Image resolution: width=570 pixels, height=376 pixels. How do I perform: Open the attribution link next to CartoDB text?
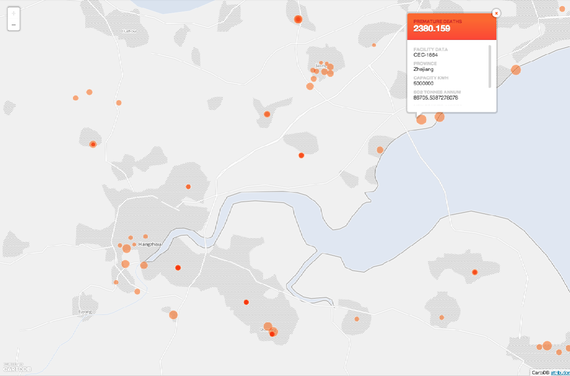click(560, 373)
